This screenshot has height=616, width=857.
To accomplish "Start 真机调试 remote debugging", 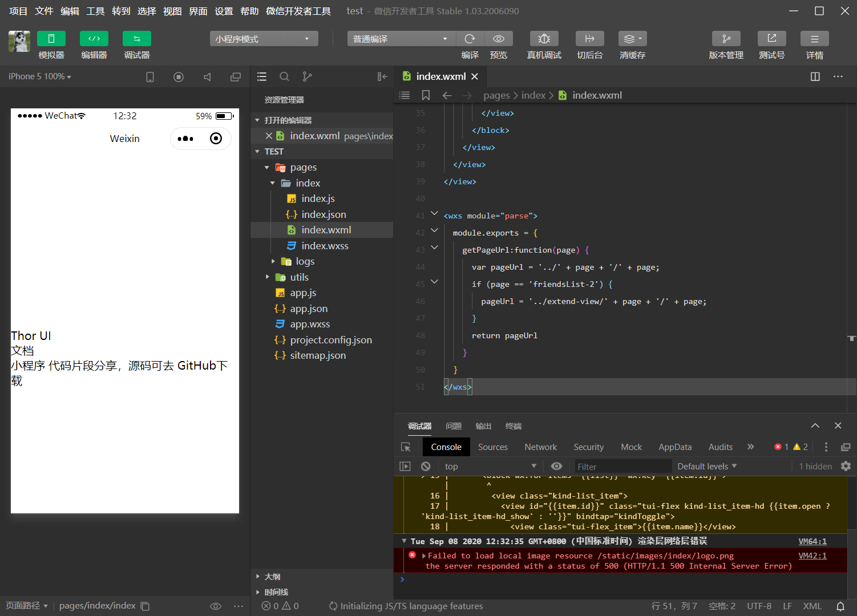I will click(x=544, y=39).
